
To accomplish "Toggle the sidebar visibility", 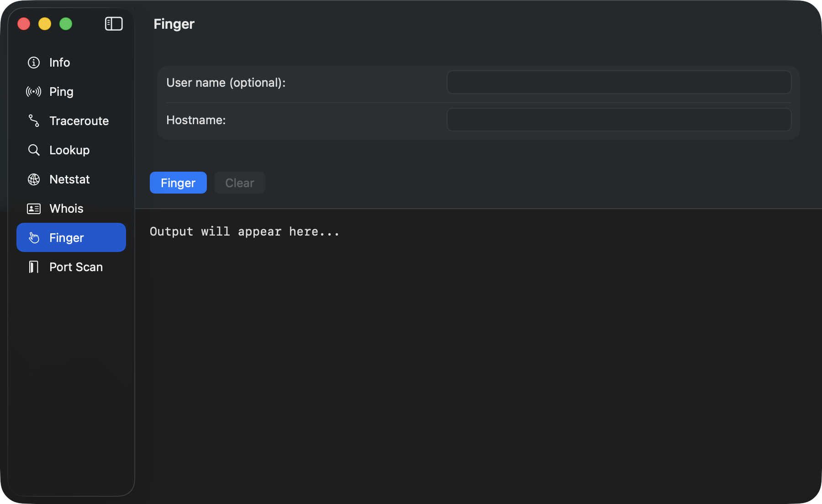I will point(114,24).
